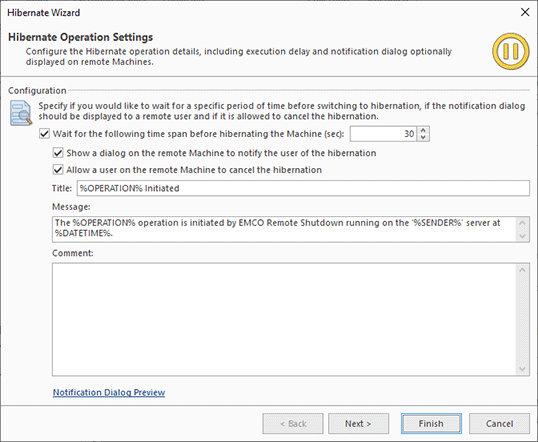Click into the Message text box
The image size is (538, 442).
[x=284, y=229]
